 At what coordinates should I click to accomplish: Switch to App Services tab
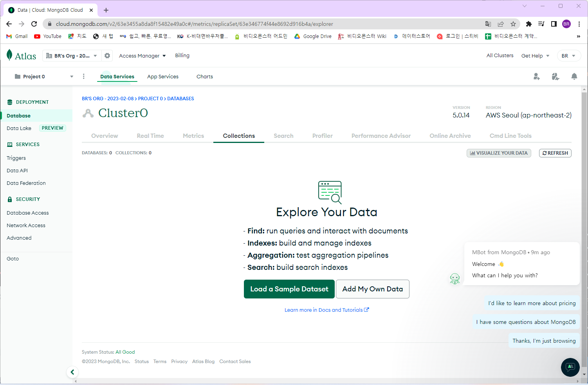click(x=163, y=77)
